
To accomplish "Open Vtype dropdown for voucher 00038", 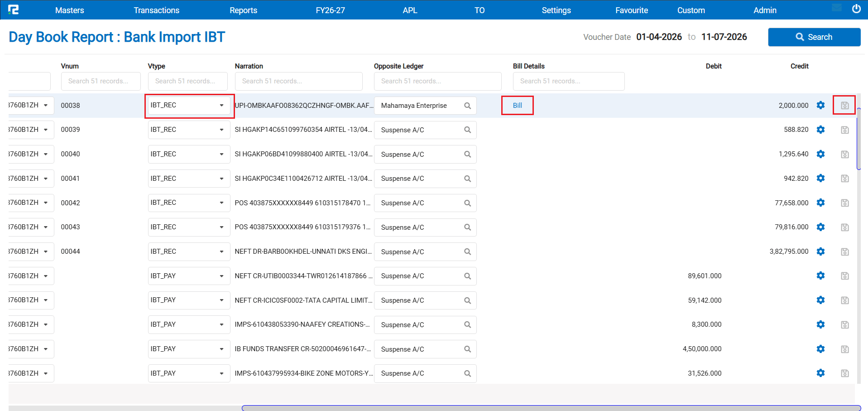I will [189, 105].
